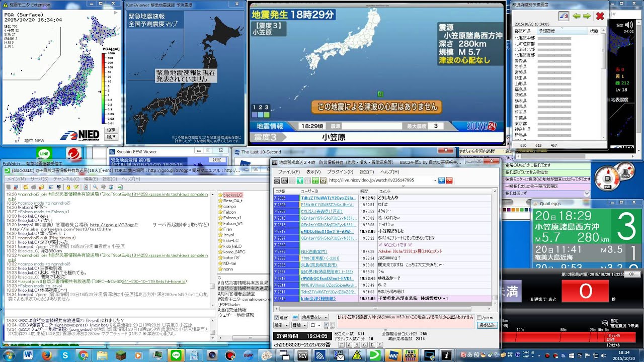
Task: Open Microsoft Word from the taskbar
Action: (28, 355)
